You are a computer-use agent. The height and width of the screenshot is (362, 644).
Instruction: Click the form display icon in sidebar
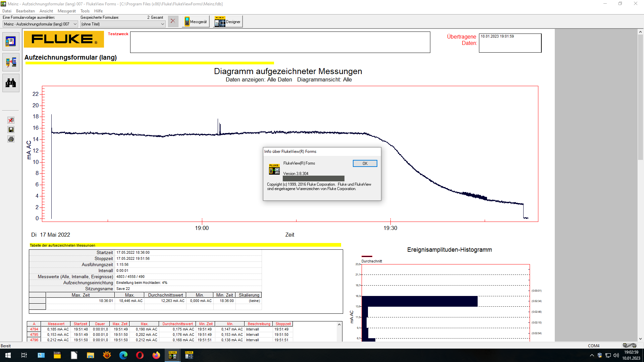11,42
